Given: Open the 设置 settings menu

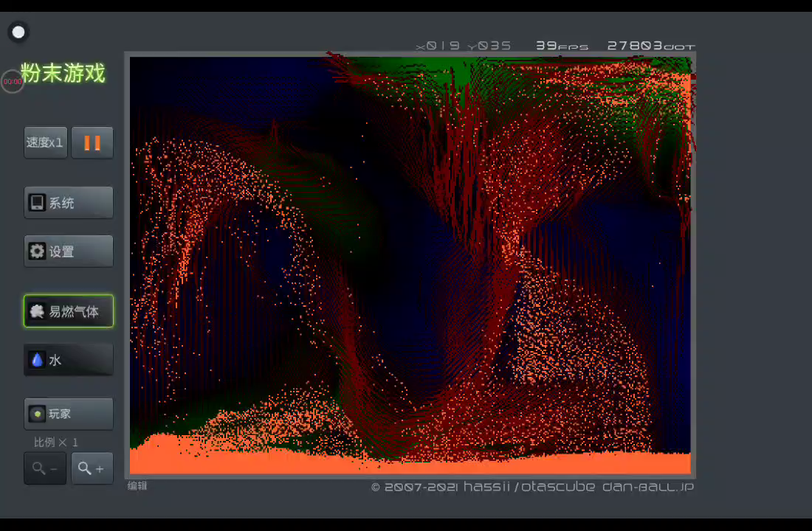Looking at the screenshot, I should [x=69, y=251].
